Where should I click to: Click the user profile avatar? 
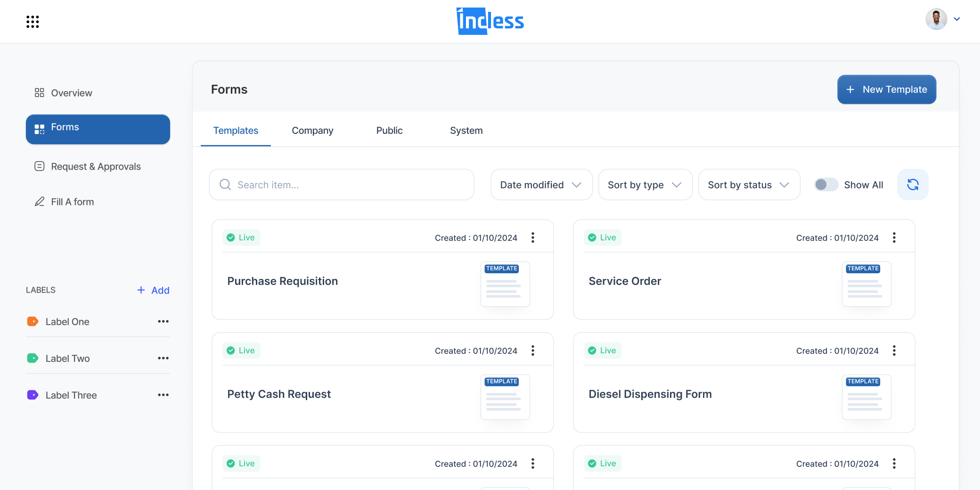(x=936, y=19)
